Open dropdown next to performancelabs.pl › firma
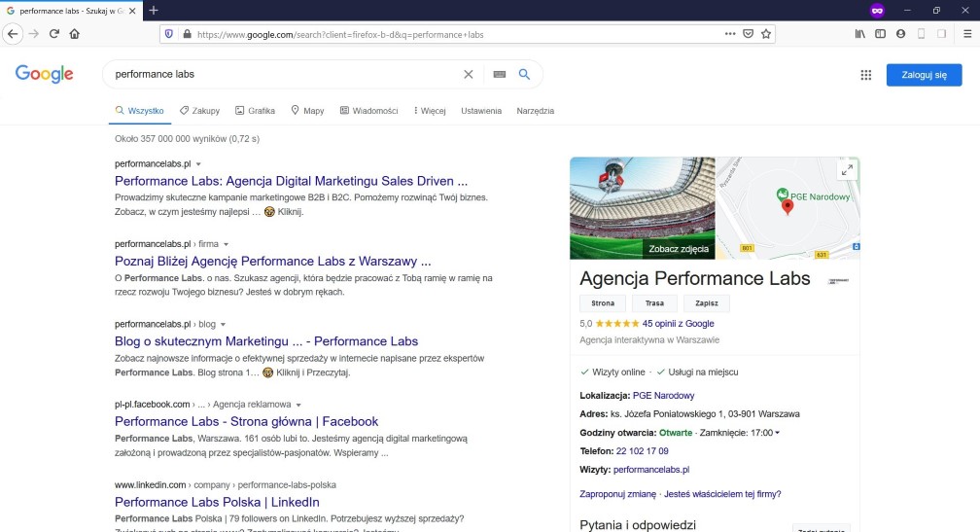 (227, 244)
